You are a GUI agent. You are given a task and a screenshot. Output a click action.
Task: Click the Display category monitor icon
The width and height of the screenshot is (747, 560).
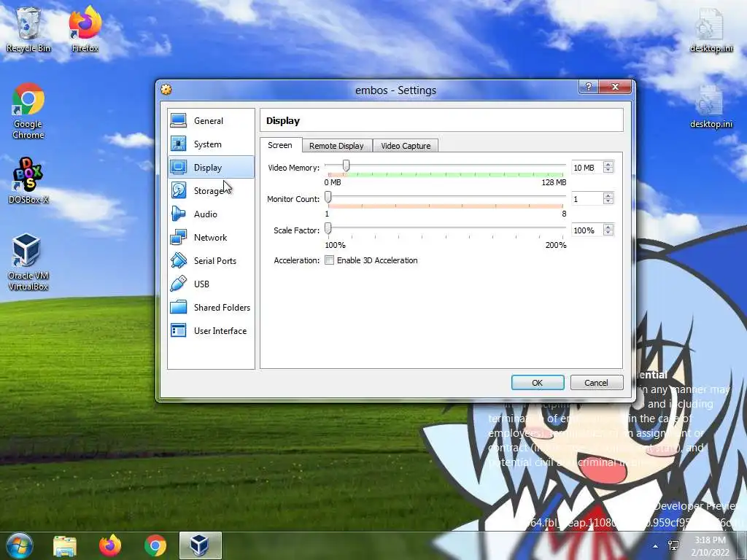[179, 167]
